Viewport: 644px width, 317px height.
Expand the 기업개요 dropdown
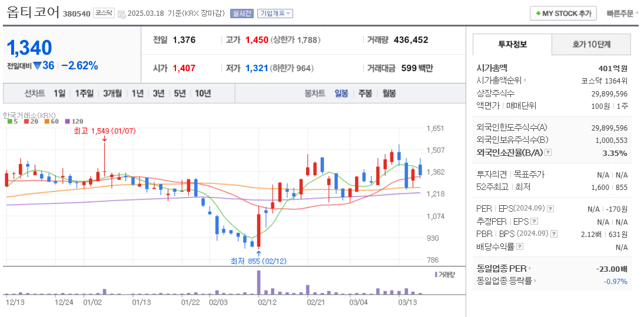coord(275,14)
